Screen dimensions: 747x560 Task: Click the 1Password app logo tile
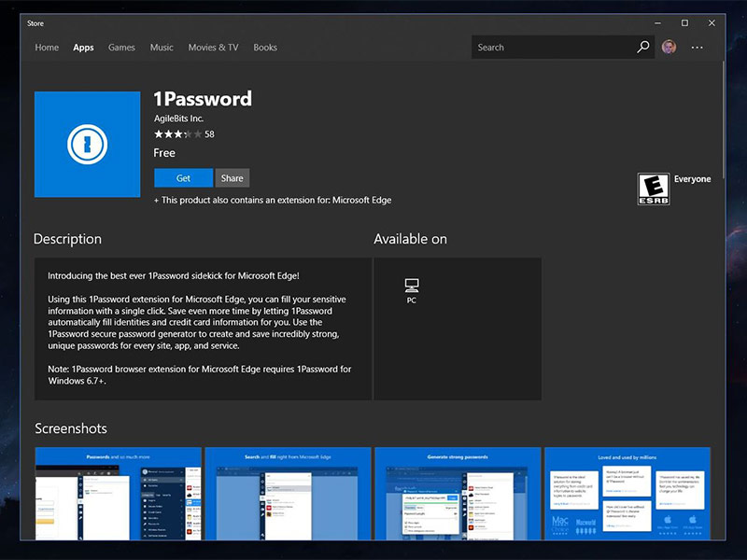[x=87, y=145]
